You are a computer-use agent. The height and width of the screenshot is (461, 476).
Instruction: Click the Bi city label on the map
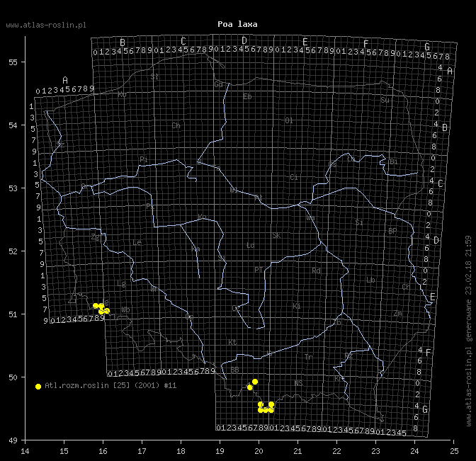393,161
